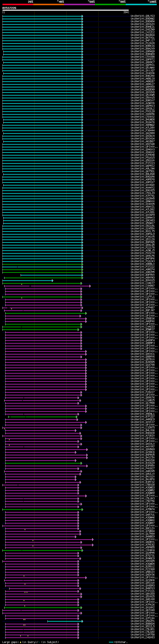Open hit UniRef100_P37223
This screenshot has height=644, width=159.
(143, 163)
